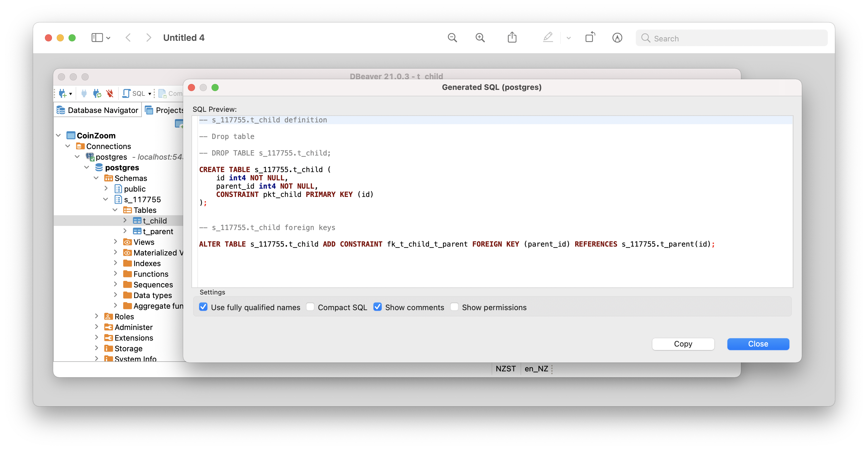
Task: Click the Reconnect plug icon
Action: pyautogui.click(x=97, y=93)
